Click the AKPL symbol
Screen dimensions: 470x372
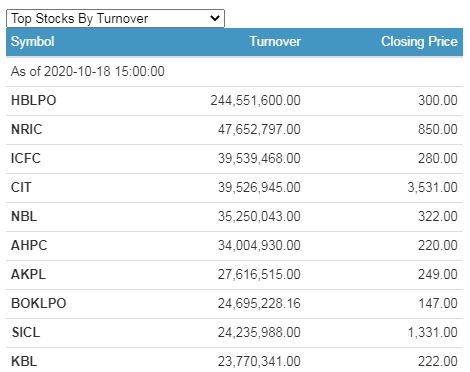pos(28,274)
